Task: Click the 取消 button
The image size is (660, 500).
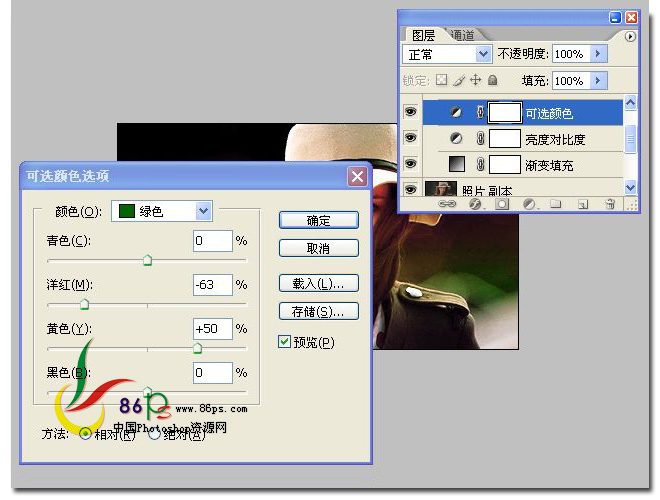Action: 319,248
